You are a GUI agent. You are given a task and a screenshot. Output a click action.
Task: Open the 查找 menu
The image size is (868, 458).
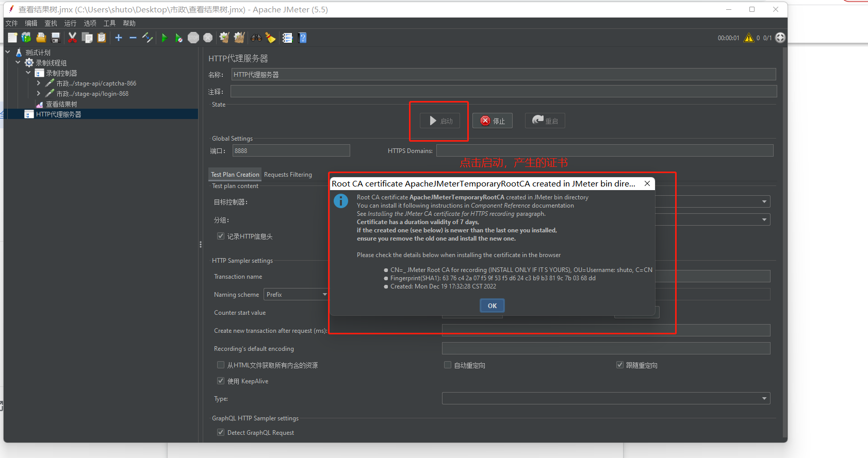click(51, 23)
